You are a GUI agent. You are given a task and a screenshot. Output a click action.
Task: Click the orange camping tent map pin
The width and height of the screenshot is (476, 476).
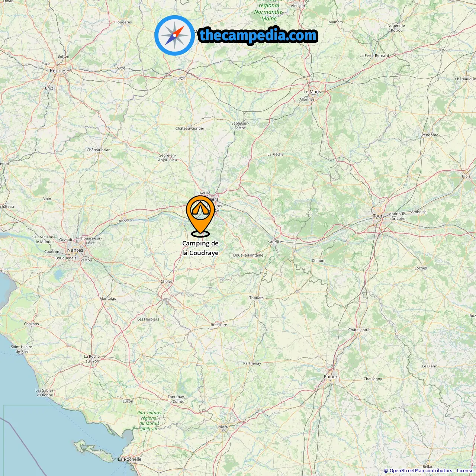tap(200, 216)
